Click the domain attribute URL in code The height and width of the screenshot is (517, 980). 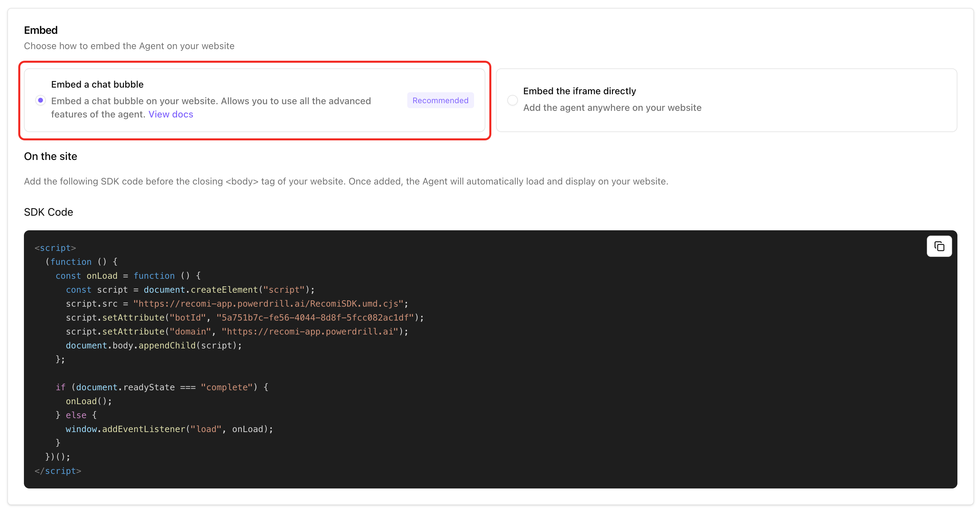(310, 332)
